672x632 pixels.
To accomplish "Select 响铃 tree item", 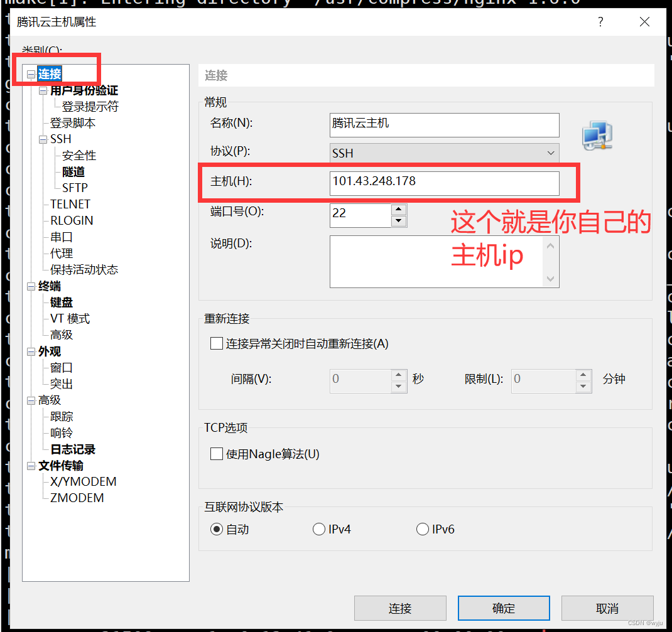I will pyautogui.click(x=62, y=433).
